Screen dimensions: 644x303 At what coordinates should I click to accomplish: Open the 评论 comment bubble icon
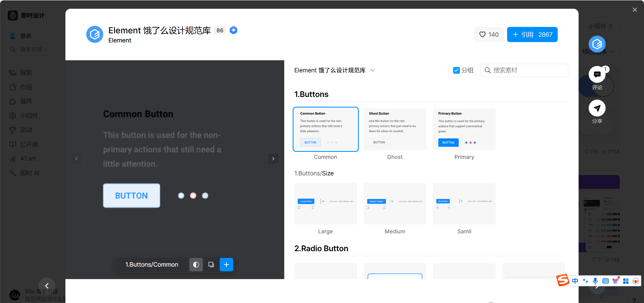point(597,74)
